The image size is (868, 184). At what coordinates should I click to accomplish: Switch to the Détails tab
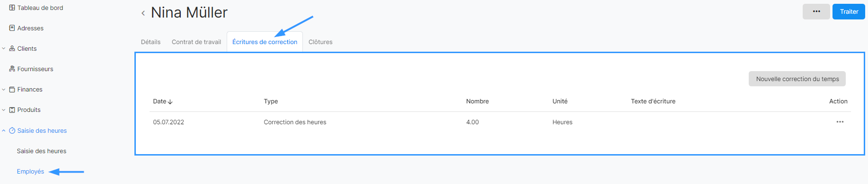click(151, 42)
